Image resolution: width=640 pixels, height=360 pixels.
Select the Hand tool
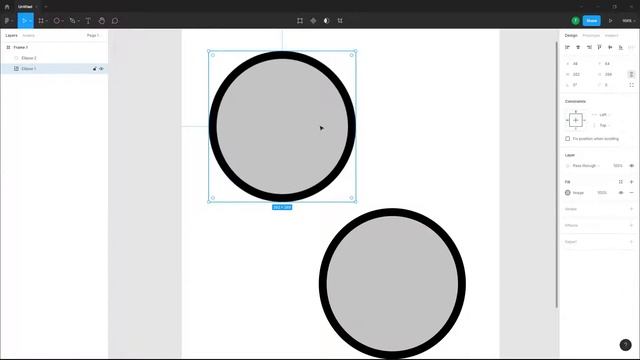pyautogui.click(x=102, y=20)
